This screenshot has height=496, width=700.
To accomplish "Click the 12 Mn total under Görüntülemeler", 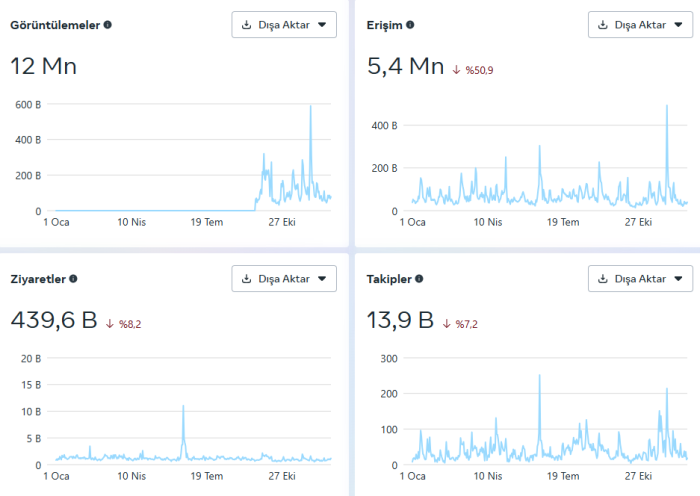I will coord(43,67).
